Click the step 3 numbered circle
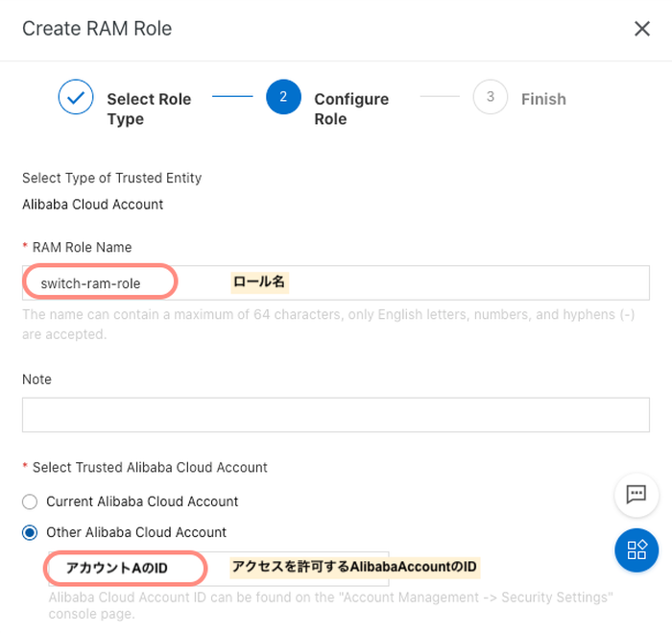672x635 pixels. pos(490,97)
